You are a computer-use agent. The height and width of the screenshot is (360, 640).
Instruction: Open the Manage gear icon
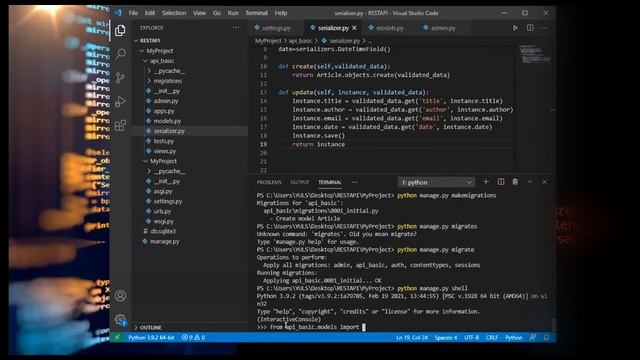[x=120, y=320]
